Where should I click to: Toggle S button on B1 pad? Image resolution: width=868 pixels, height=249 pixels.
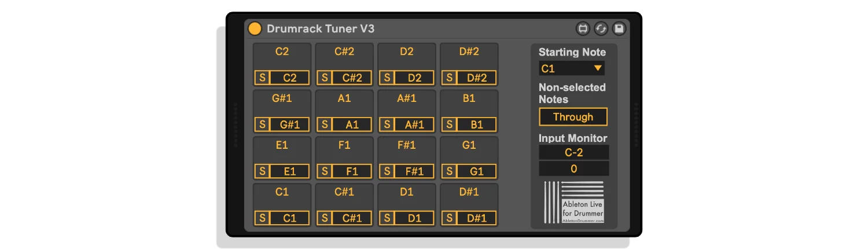coord(450,124)
